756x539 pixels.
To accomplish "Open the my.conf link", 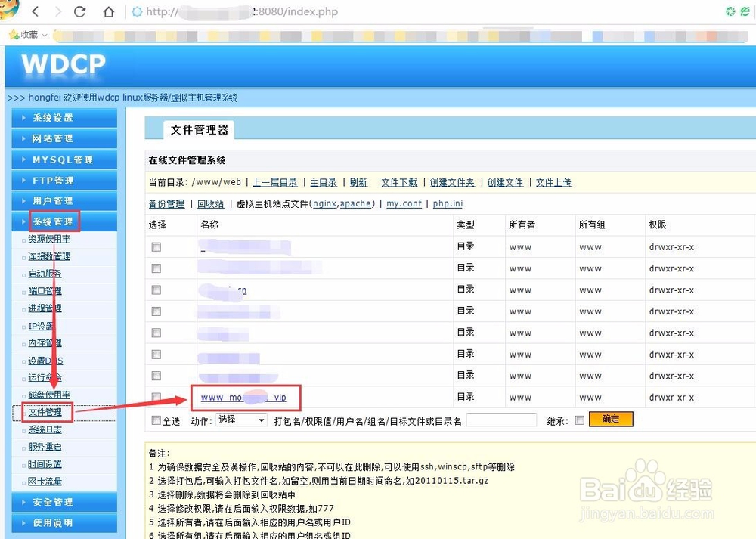I will (404, 203).
